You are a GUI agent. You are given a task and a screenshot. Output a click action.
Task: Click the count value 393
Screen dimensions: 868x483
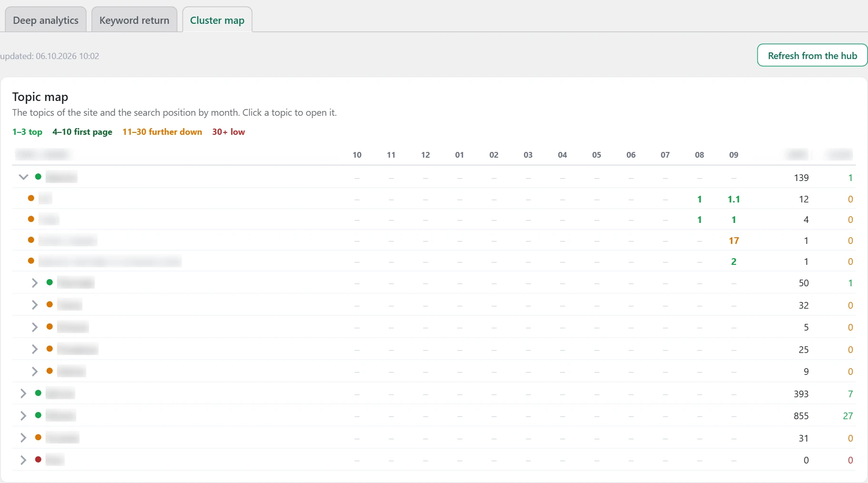coord(801,394)
